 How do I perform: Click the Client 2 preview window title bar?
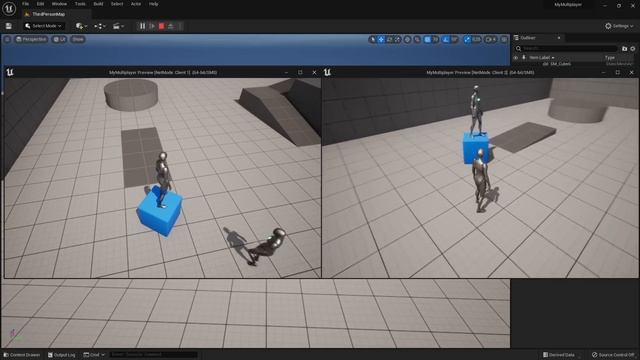[x=480, y=72]
